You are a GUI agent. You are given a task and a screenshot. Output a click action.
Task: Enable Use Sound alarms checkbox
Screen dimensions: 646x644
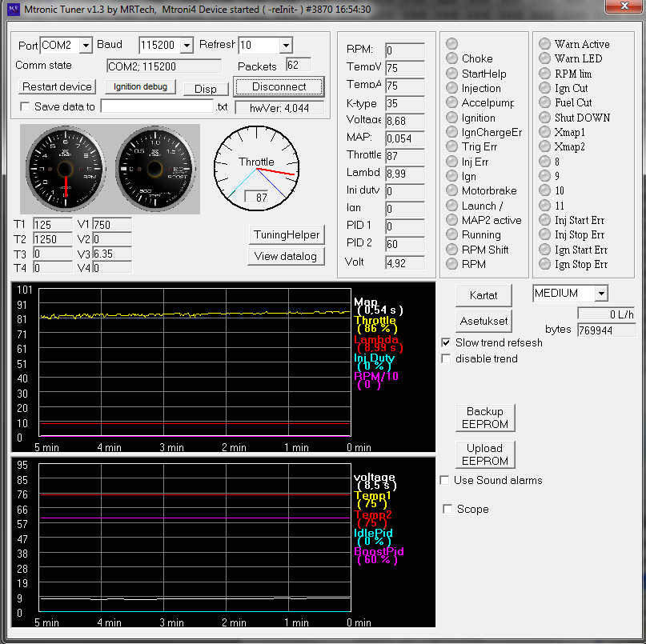tap(444, 480)
